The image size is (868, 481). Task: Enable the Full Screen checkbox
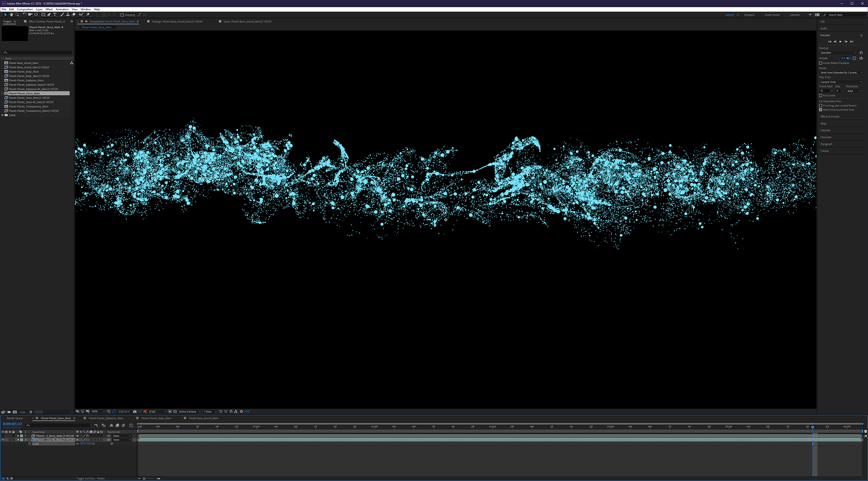[x=821, y=96]
